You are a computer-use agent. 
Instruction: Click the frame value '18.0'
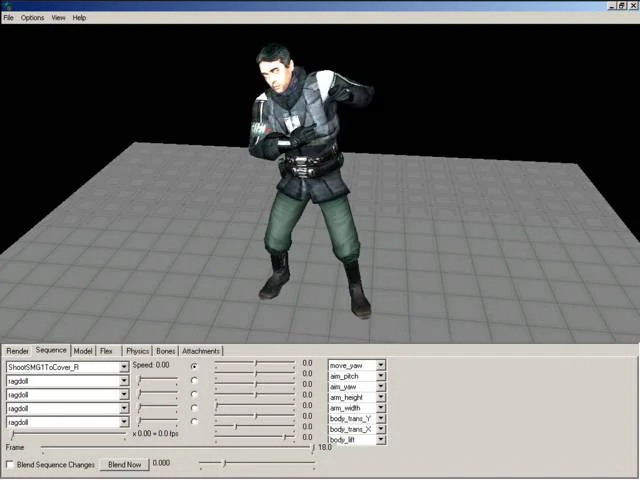[324, 447]
